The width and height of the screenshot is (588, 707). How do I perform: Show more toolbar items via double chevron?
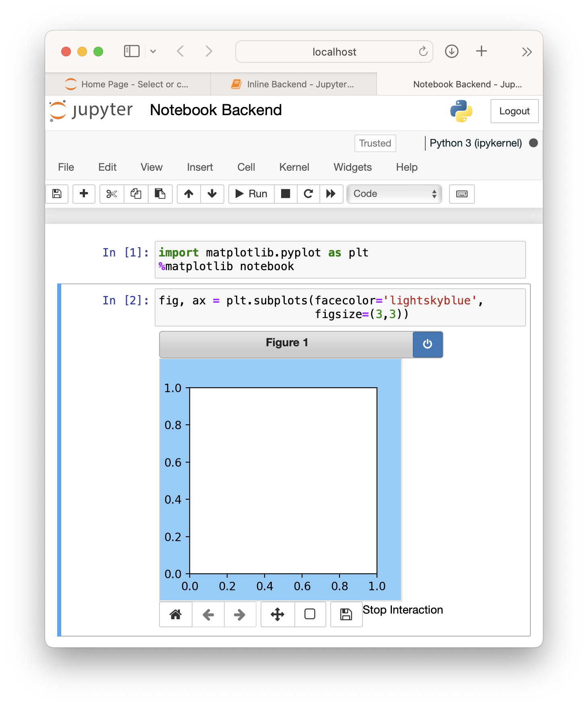[526, 52]
